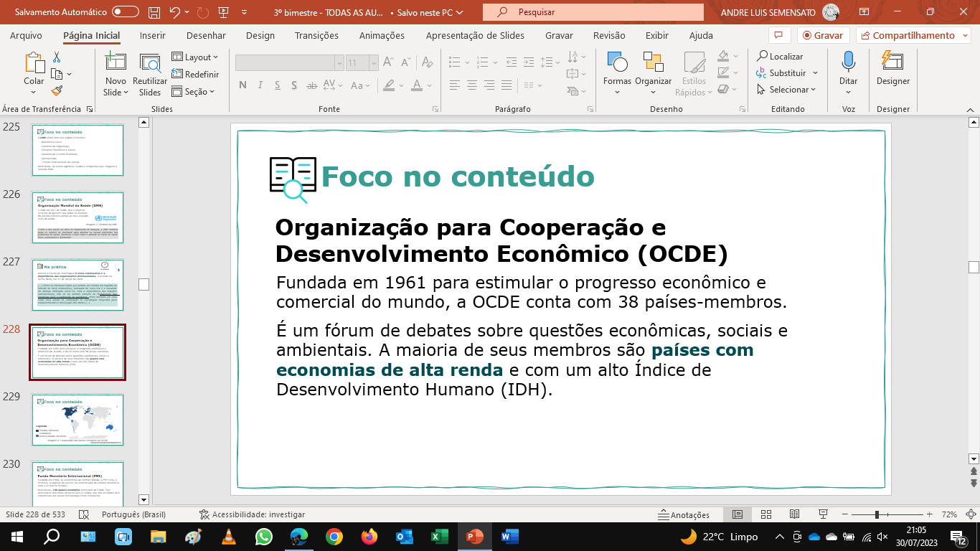Click next slide arrow at scrollbar bottom
This screenshot has height=551, width=980.
click(x=974, y=484)
